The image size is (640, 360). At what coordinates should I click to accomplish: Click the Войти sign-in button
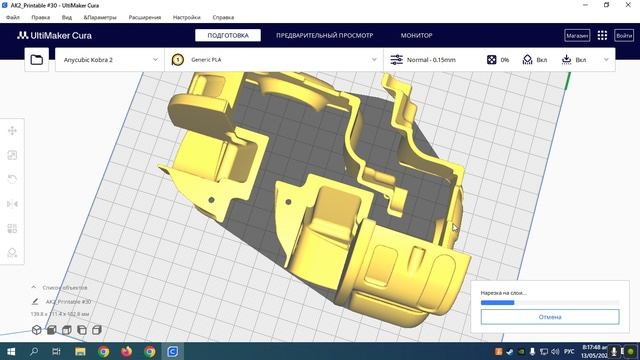click(x=624, y=36)
